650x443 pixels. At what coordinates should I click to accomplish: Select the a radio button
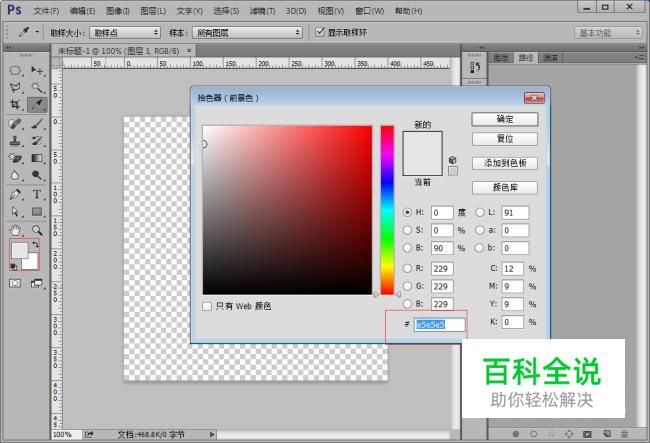click(x=480, y=230)
